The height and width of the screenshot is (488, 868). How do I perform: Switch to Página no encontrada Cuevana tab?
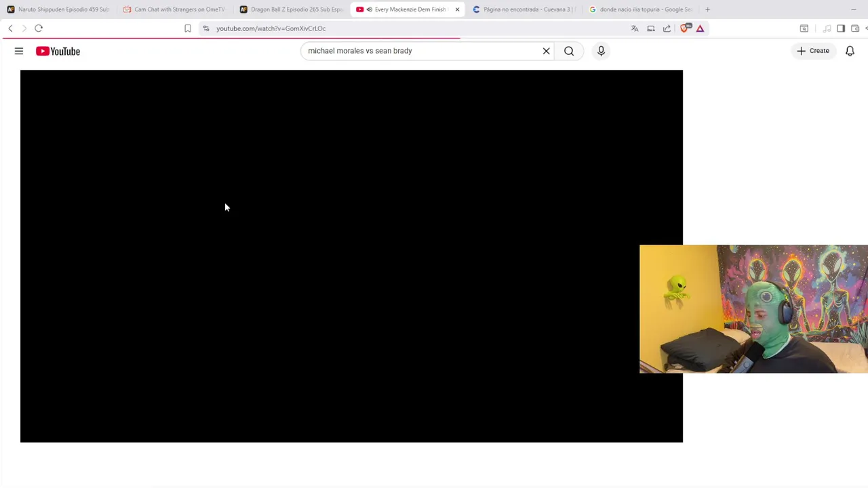click(524, 9)
